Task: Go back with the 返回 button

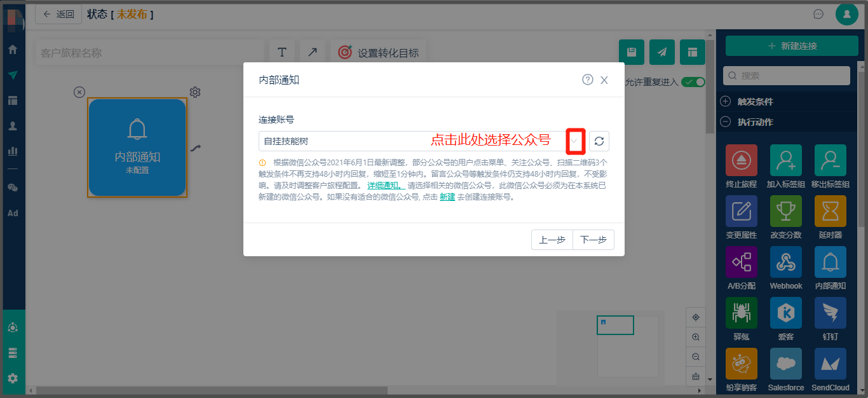Action: point(58,14)
